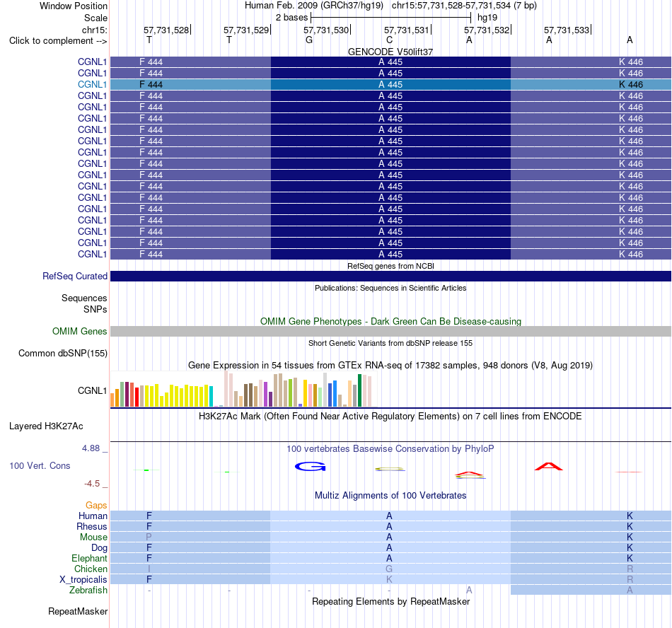Click the Window Position label
This screenshot has width=672, height=628.
pos(74,6)
